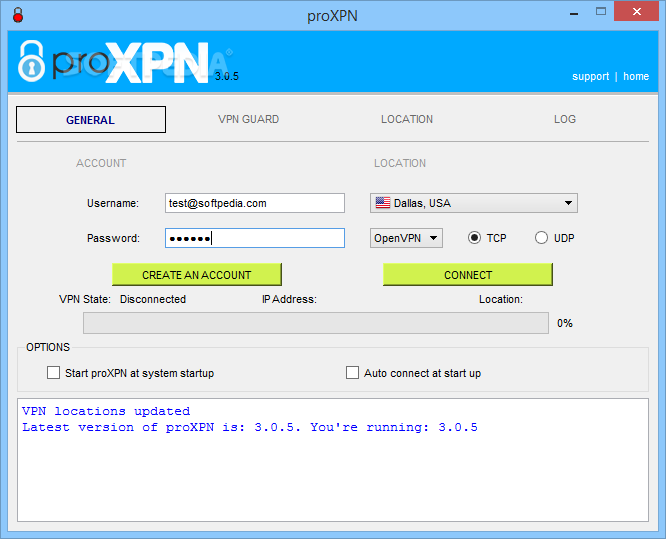This screenshot has width=666, height=539.
Task: Open the LOCATION tab
Action: (x=407, y=119)
